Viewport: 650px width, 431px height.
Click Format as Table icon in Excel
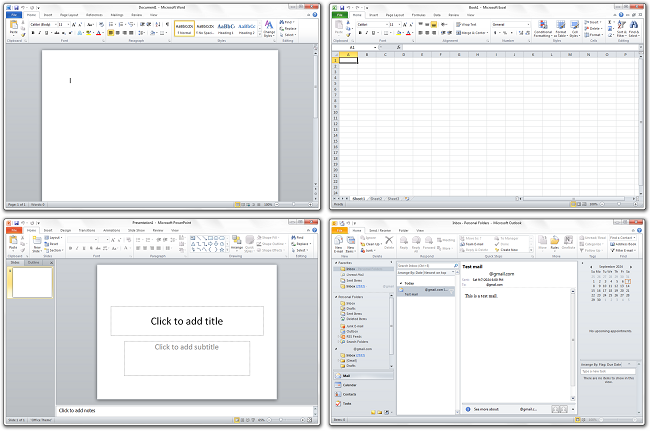point(560,28)
